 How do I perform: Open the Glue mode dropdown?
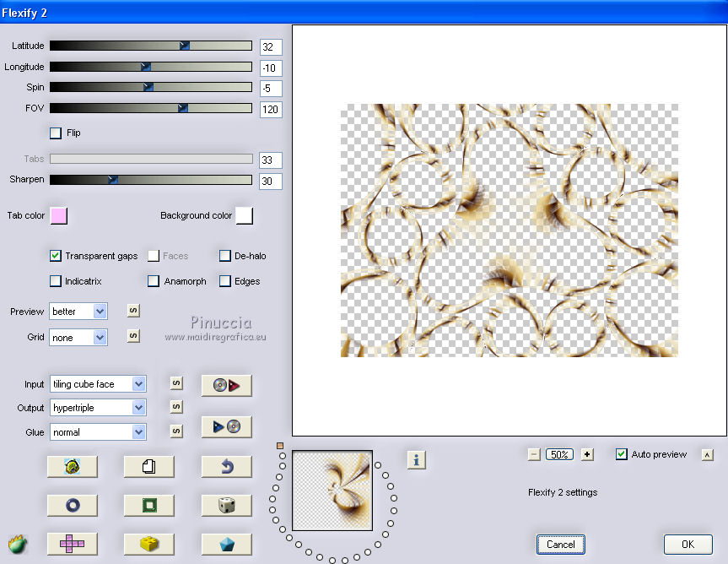tap(98, 432)
